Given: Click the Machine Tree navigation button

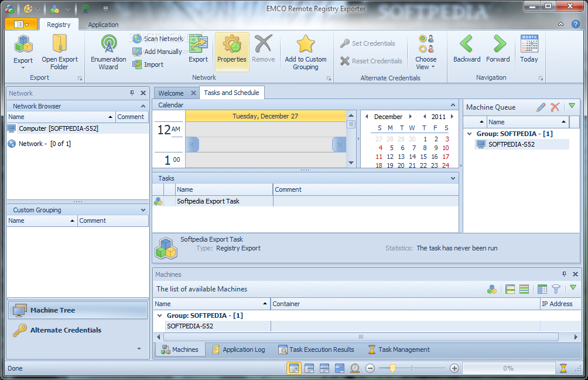Looking at the screenshot, I should tap(78, 310).
